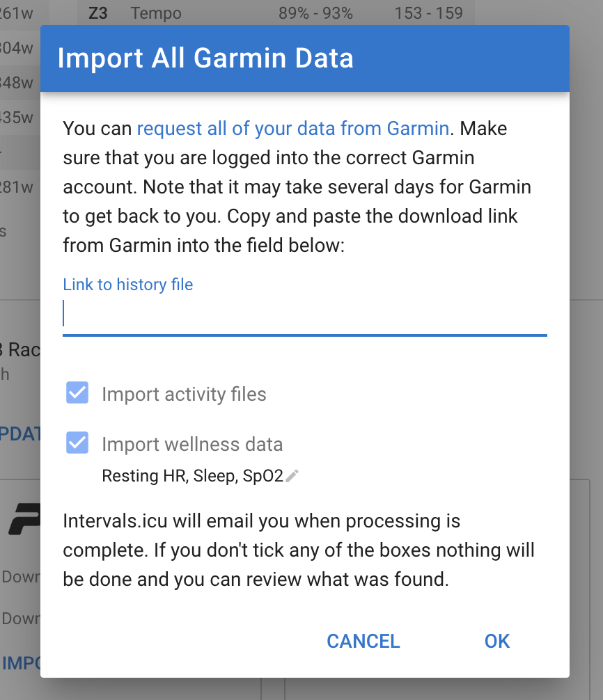Uncheck the Import wellness data checkbox

[x=77, y=443]
